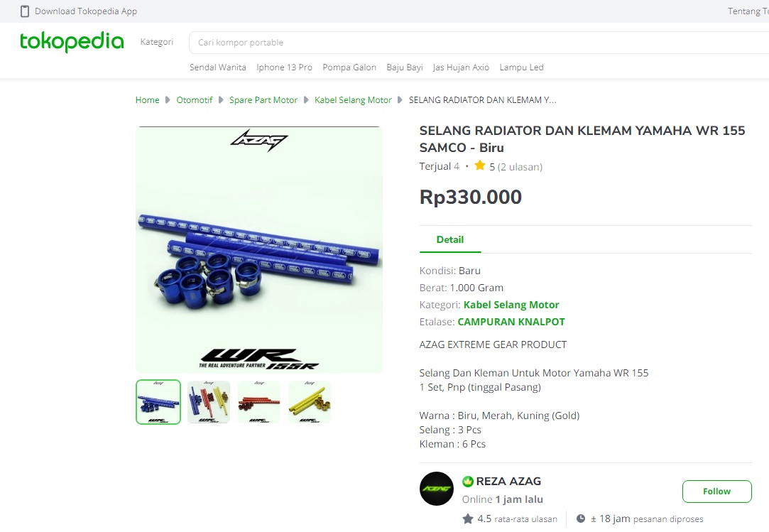769x532 pixels.
Task: Click the yellow rating star icon
Action: [x=479, y=166]
